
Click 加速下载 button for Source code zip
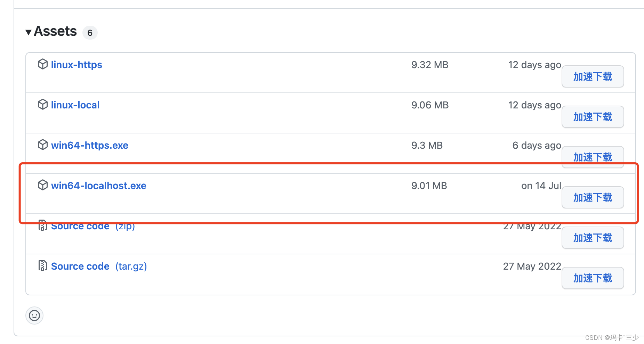click(x=593, y=238)
